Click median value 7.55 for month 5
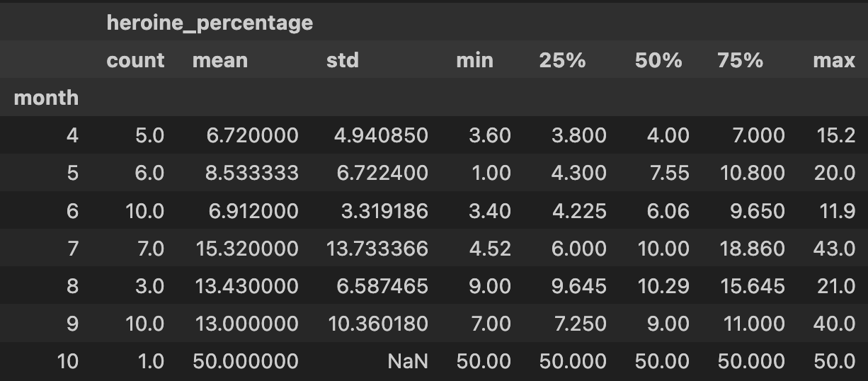The image size is (868, 381). 668,173
